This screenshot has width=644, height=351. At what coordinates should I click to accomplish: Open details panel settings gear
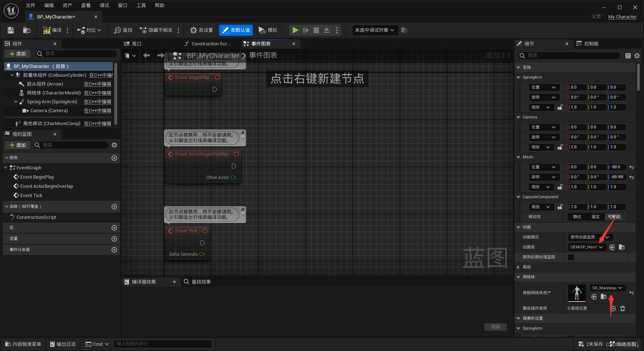click(x=637, y=56)
